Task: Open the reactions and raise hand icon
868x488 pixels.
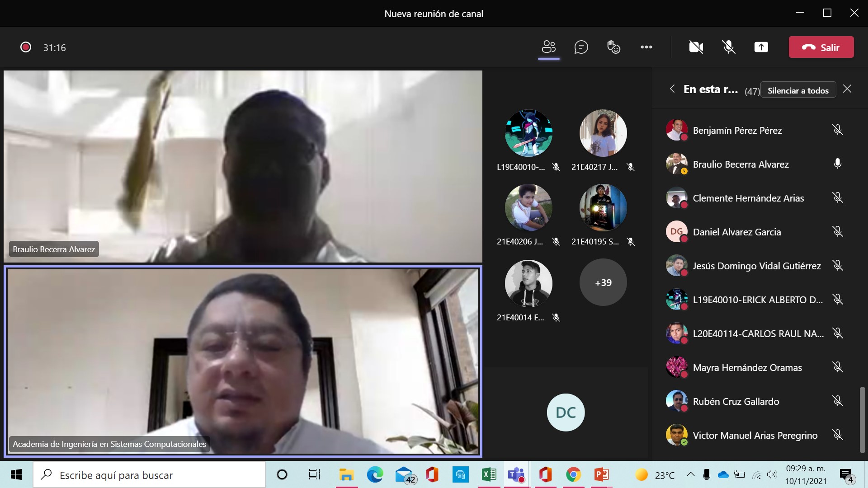Action: (613, 47)
